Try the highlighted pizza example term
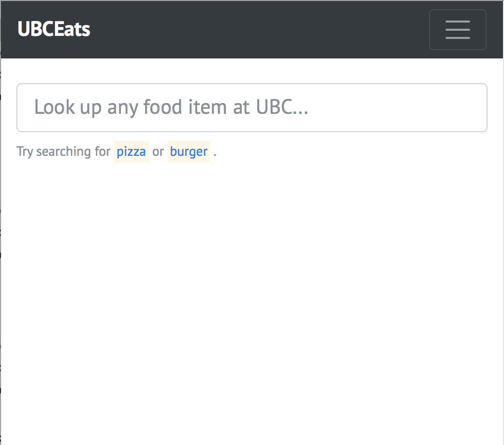This screenshot has width=504, height=445. coord(131,152)
